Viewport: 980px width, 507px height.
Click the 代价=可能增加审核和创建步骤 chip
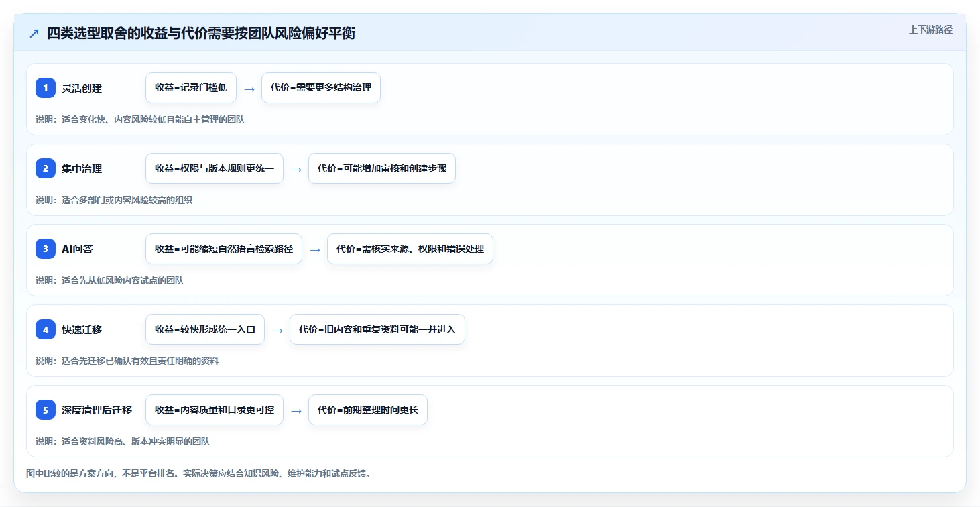point(382,168)
